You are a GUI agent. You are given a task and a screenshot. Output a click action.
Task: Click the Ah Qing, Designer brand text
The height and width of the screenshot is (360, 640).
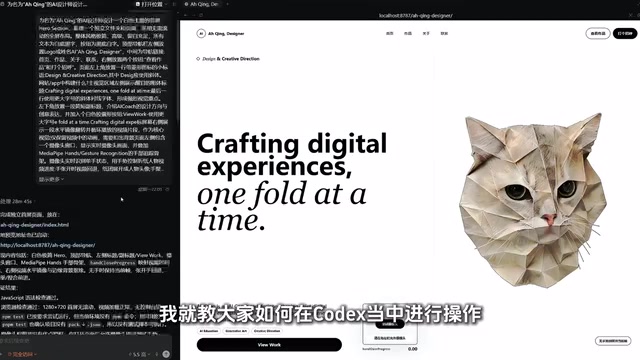tap(226, 33)
